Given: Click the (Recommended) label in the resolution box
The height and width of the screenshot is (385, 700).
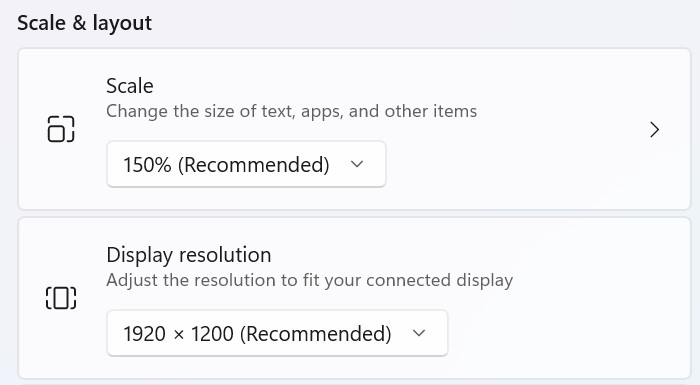Looking at the screenshot, I should (316, 334).
